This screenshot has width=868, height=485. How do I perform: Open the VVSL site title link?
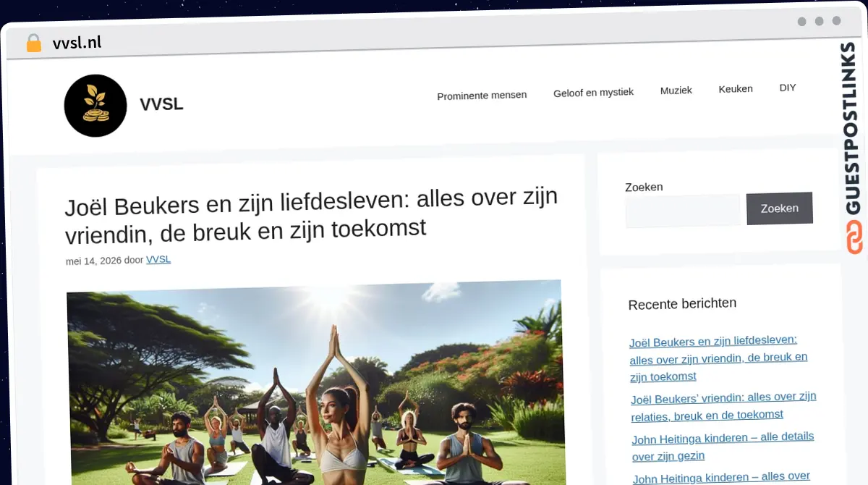[x=161, y=104]
